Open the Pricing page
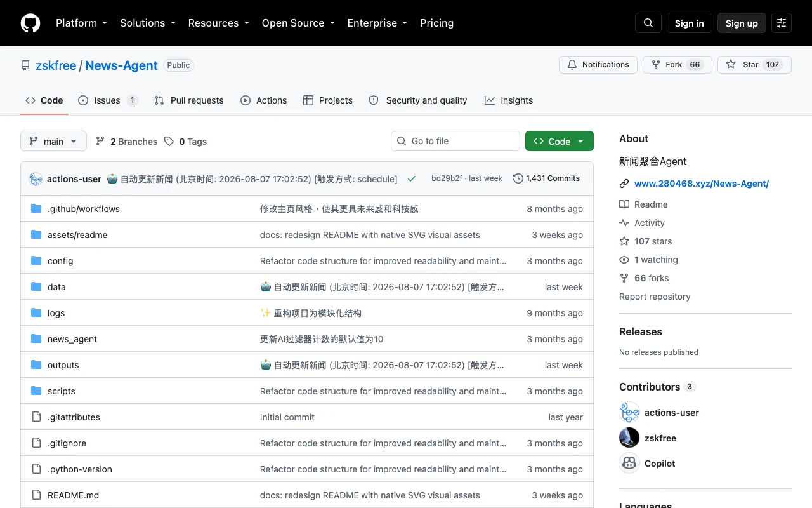812x508 pixels. pos(437,23)
